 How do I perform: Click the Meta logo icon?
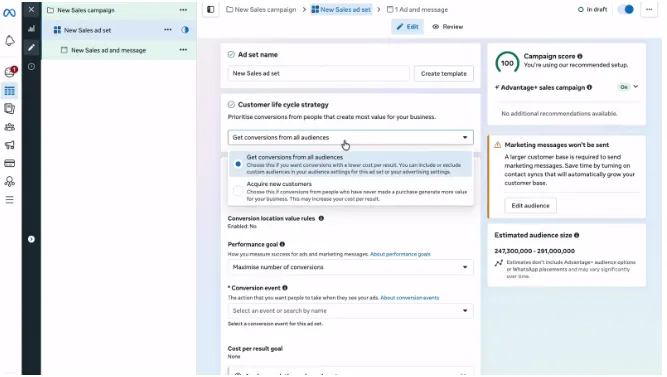(9, 13)
